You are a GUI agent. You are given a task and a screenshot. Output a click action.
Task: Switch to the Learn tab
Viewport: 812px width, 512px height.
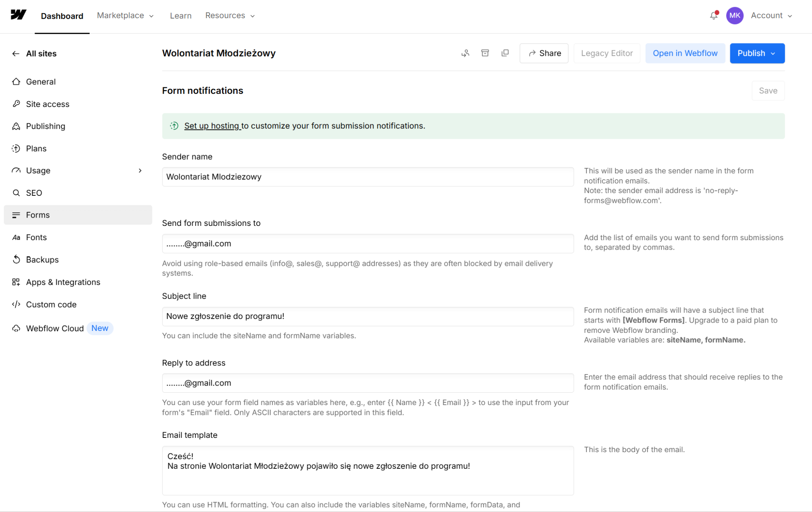click(x=180, y=15)
